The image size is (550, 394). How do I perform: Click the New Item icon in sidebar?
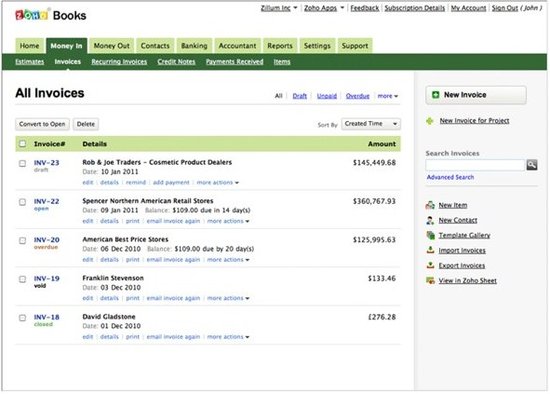pyautogui.click(x=430, y=205)
